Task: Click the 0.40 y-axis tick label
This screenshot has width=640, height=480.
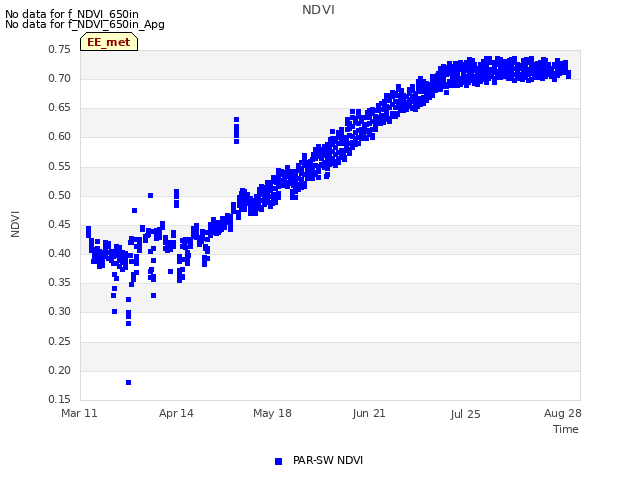Action: pos(59,253)
